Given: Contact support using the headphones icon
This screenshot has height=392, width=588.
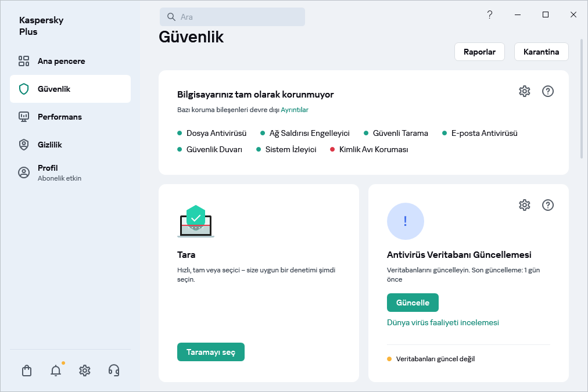Looking at the screenshot, I should (114, 370).
